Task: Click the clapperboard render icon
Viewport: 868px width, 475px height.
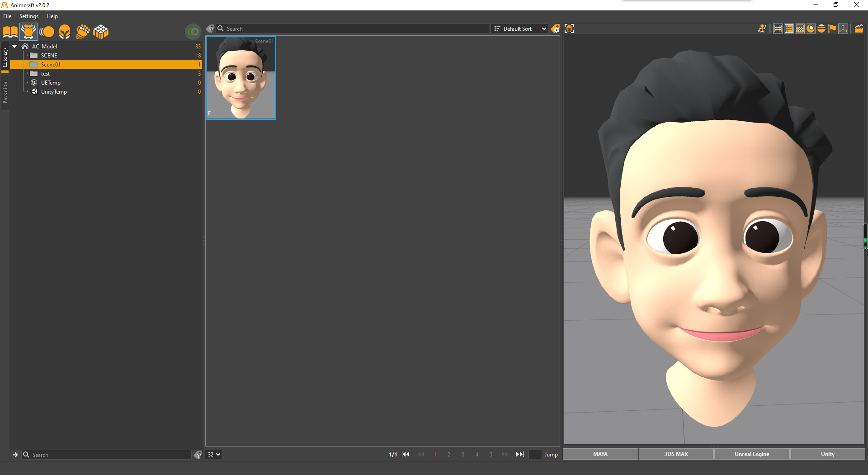Action: pos(859,28)
